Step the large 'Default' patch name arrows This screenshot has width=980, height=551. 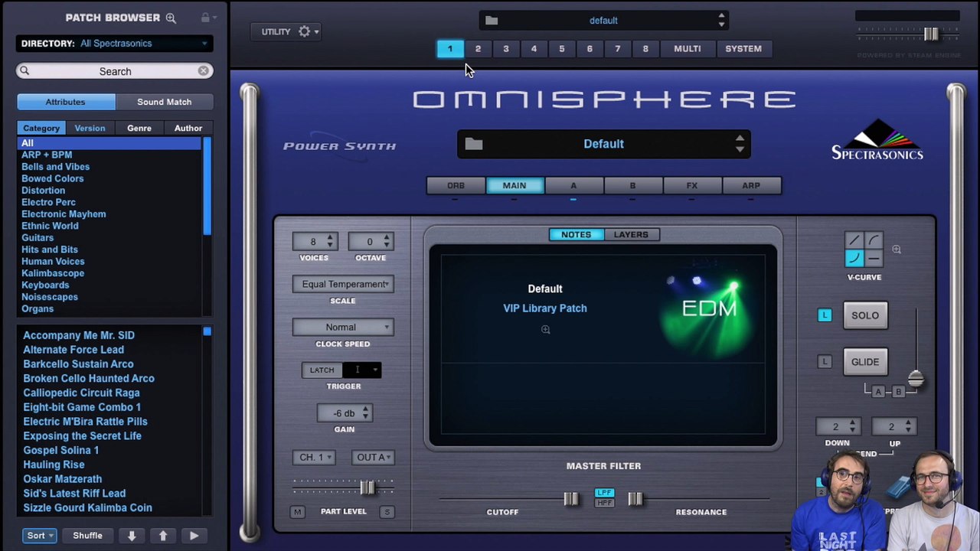coord(740,144)
